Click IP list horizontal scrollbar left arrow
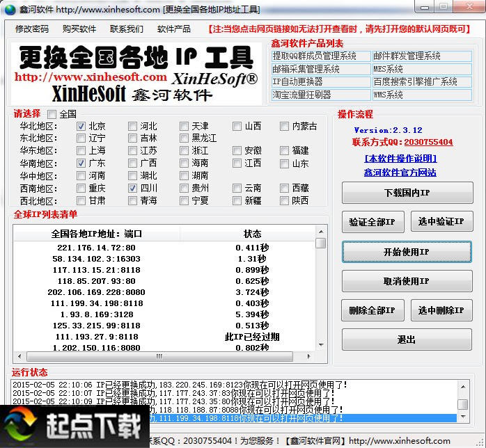The image size is (486, 448). pos(19,356)
